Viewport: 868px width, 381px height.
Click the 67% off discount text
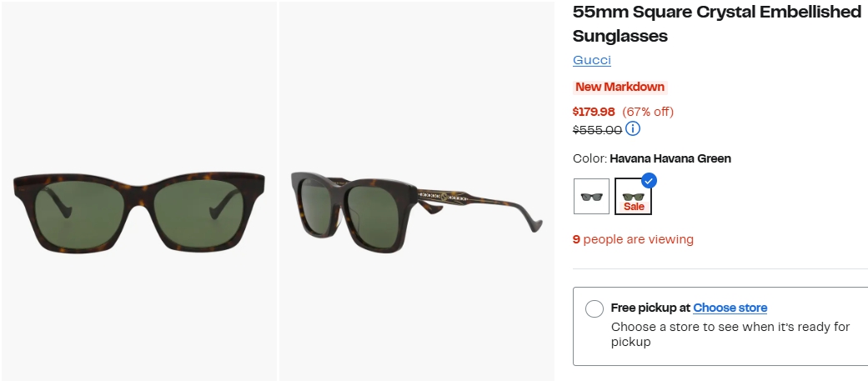tap(648, 112)
